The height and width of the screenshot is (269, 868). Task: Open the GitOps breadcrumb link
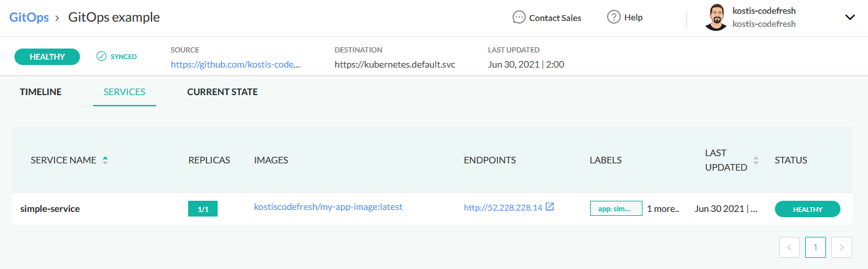(x=29, y=18)
